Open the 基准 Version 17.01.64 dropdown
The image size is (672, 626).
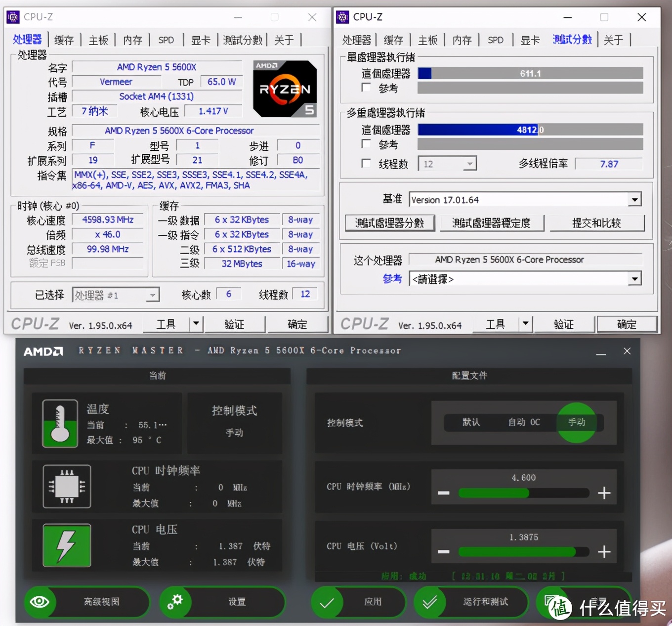(x=634, y=200)
